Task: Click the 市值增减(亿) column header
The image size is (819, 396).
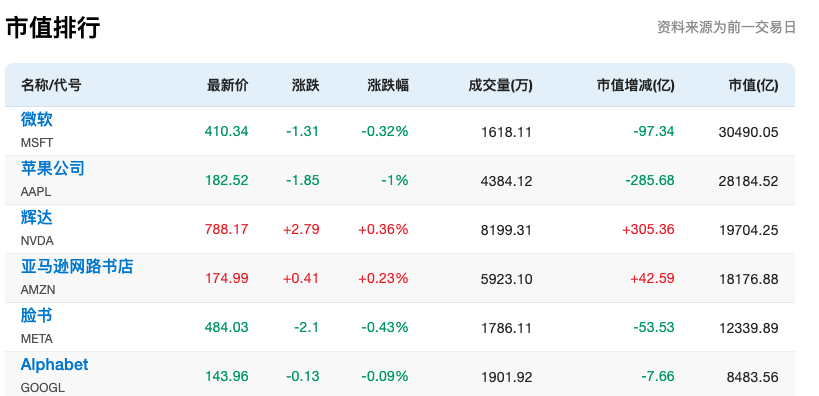Action: [636, 85]
